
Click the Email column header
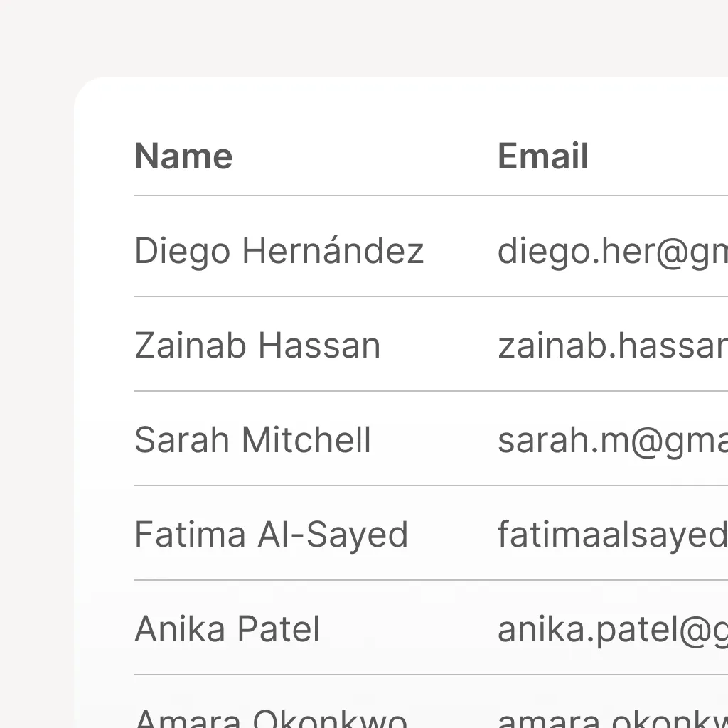542,156
